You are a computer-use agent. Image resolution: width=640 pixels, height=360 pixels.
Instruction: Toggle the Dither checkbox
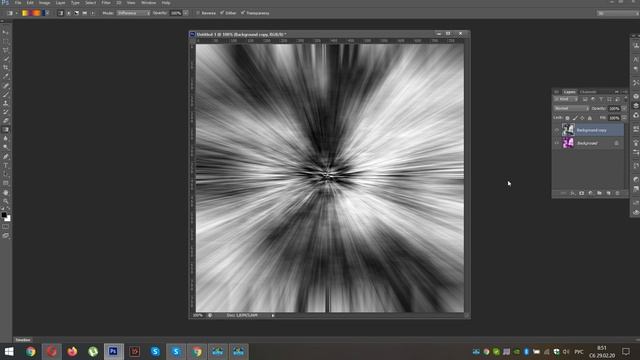[222, 13]
